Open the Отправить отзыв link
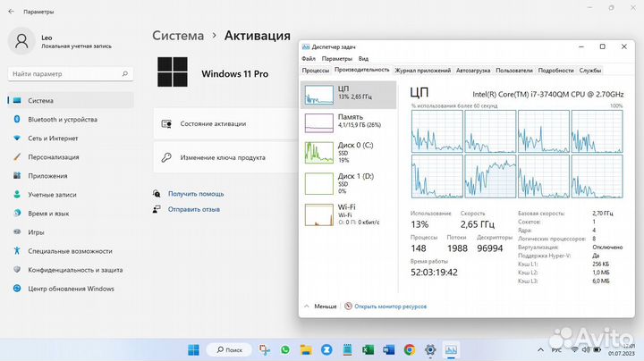The image size is (644, 361). [194, 209]
